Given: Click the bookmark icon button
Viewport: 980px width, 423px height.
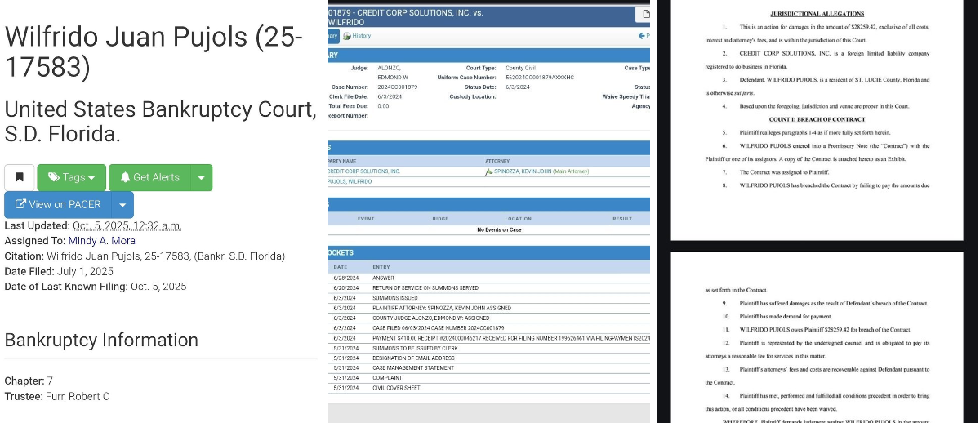Looking at the screenshot, I should click(19, 177).
